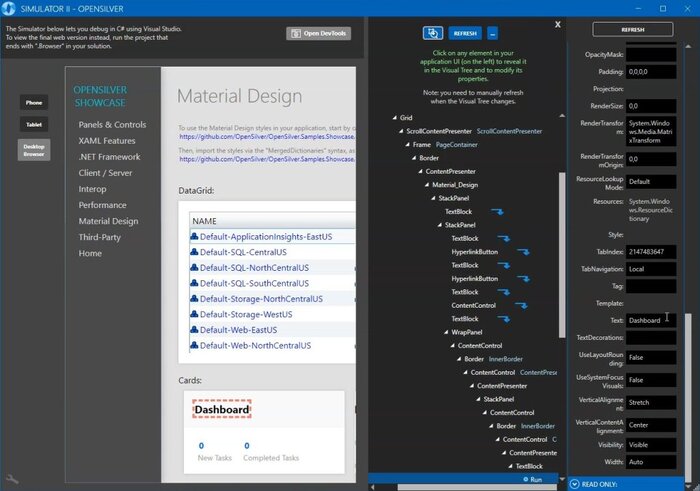Image resolution: width=700 pixels, height=491 pixels.
Task: Collapse the Border node under Frame
Action: [x=414, y=158]
